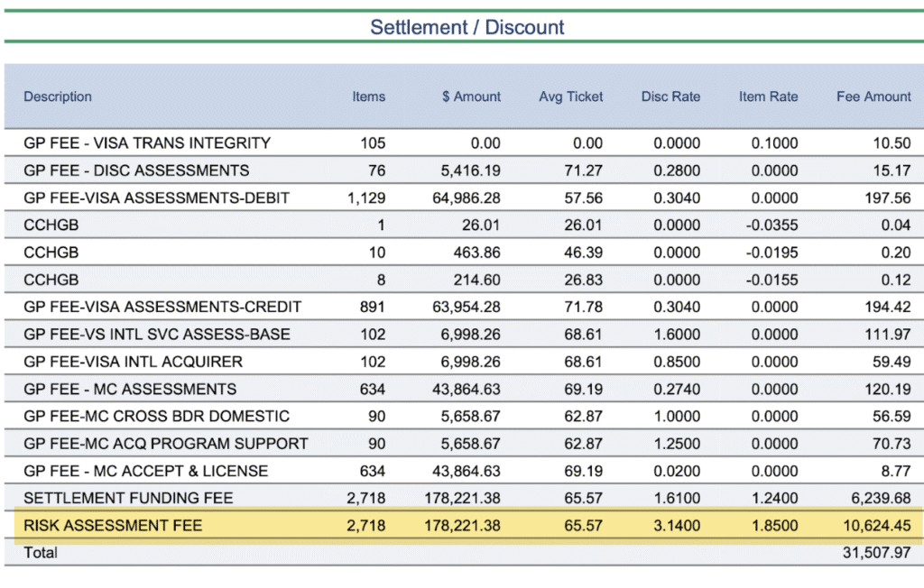This screenshot has height=588, width=924.
Task: Click GP FEE - MC ACCEPT & LICENSE label
Action: 146,471
